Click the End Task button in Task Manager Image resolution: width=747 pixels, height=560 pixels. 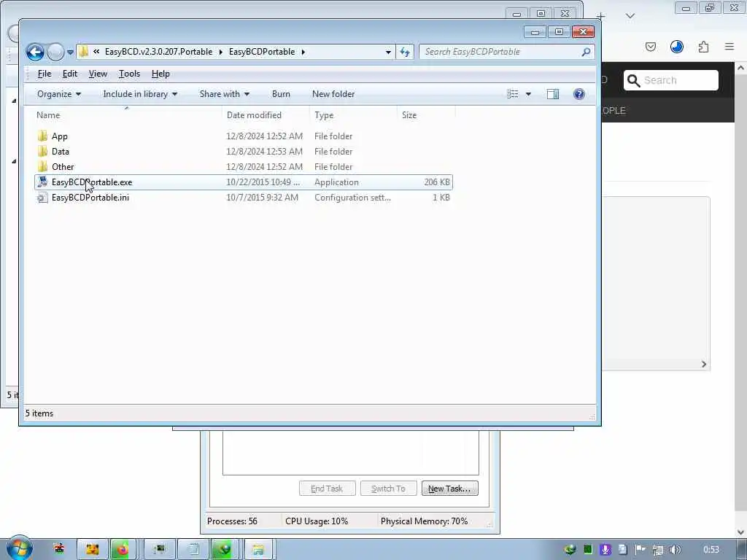328,488
